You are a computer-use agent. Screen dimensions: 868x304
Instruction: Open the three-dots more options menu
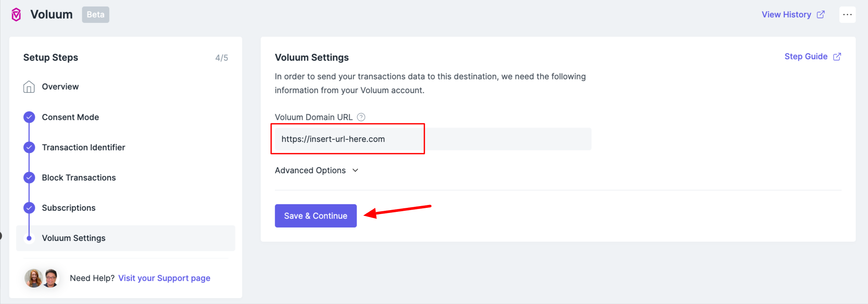847,15
